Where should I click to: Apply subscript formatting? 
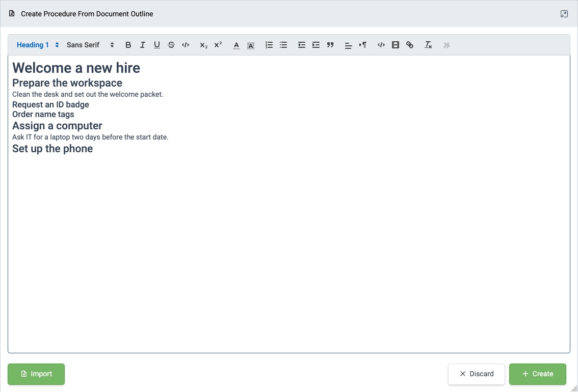tap(203, 45)
